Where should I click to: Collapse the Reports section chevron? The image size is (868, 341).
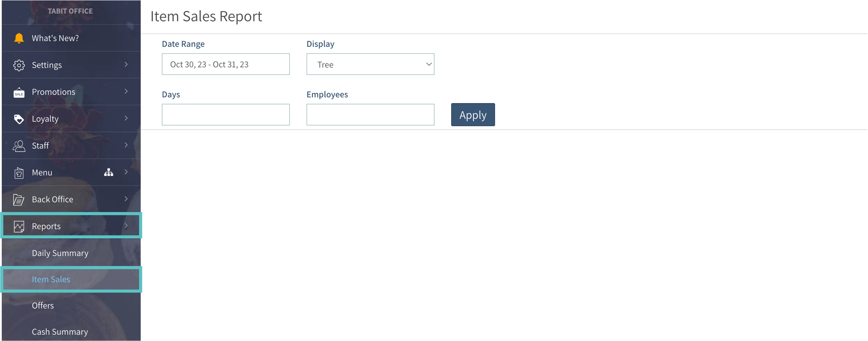126,226
